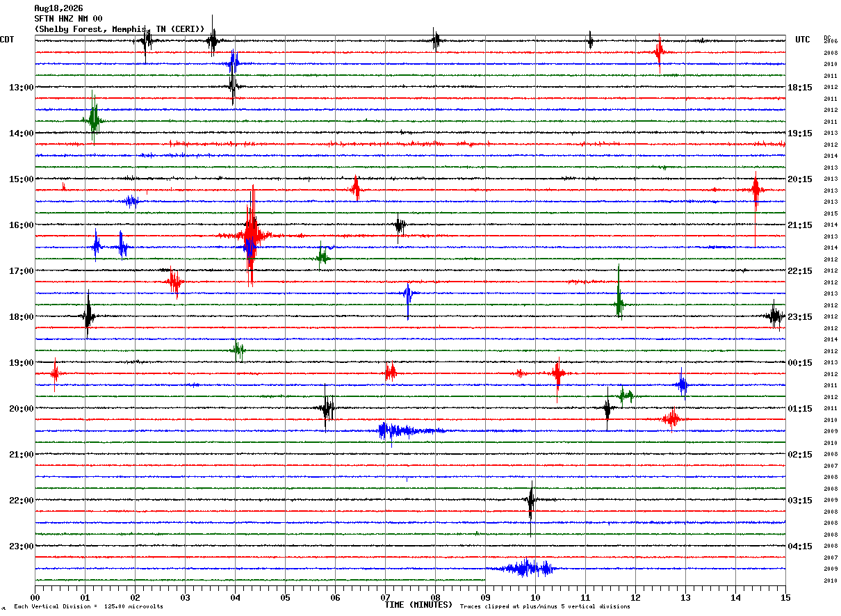
Task: Click the SFTN HNZ NM 00 station title
Action: [68, 19]
